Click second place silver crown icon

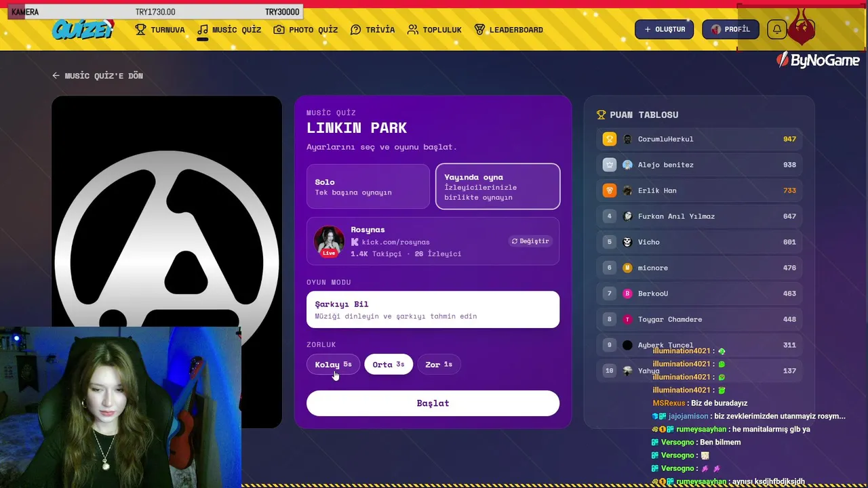[609, 165]
